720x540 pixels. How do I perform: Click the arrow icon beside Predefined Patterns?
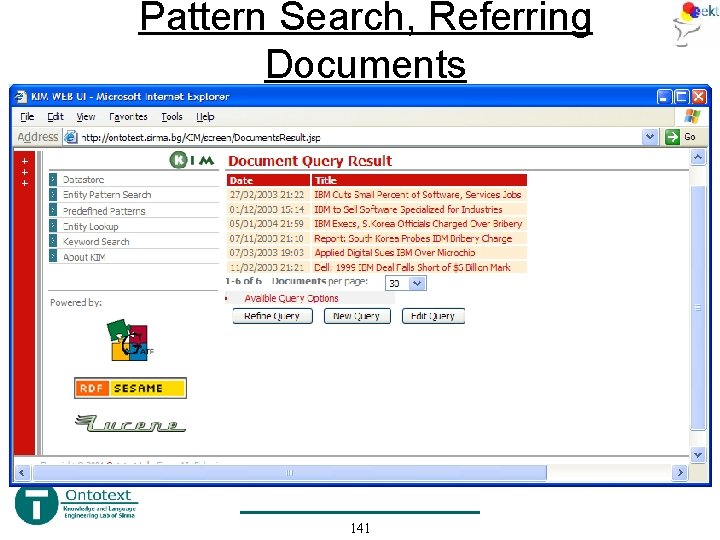pyautogui.click(x=53, y=210)
